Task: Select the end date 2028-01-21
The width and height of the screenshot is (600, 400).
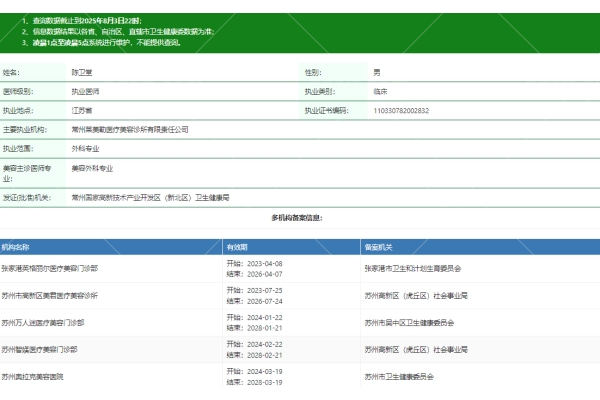Action: click(x=265, y=328)
